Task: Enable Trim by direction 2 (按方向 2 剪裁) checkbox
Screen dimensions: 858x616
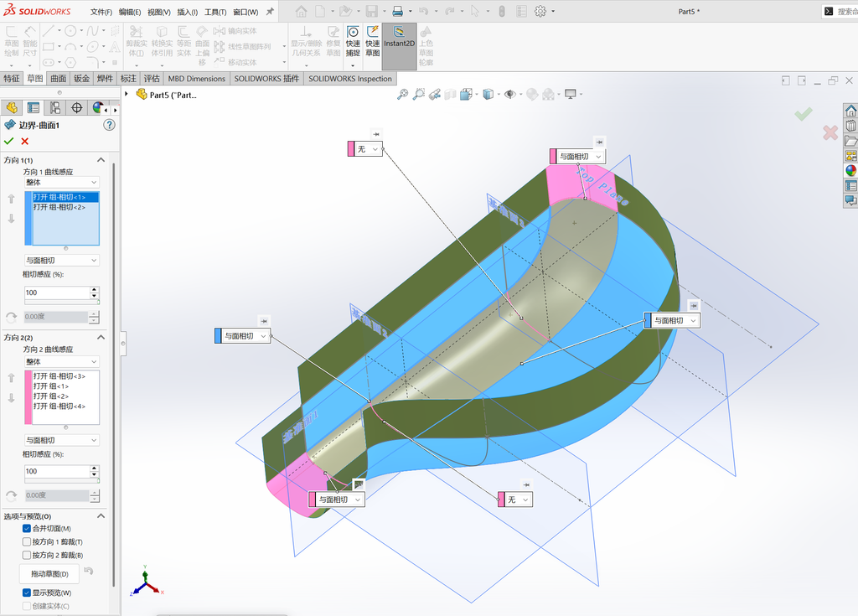Action: [x=26, y=555]
